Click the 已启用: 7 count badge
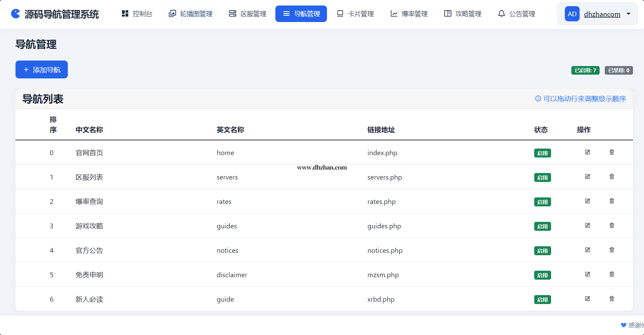The image size is (644, 335). (x=585, y=70)
